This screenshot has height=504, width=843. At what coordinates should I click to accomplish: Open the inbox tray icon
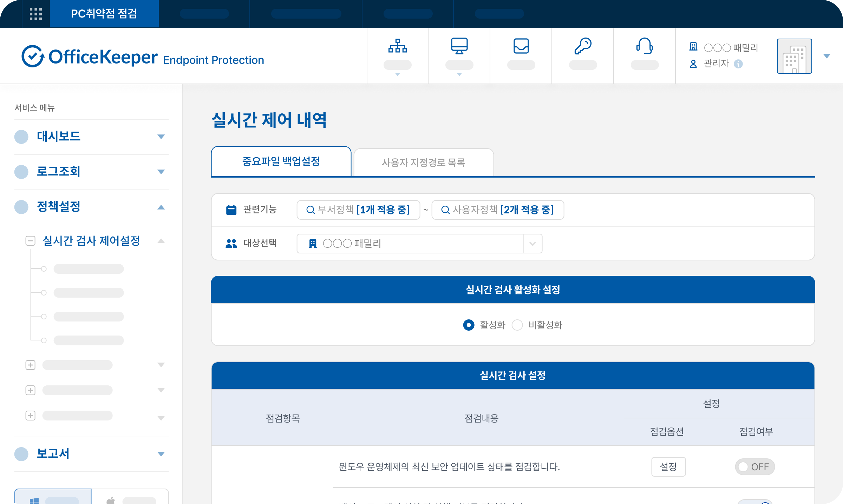click(x=521, y=46)
